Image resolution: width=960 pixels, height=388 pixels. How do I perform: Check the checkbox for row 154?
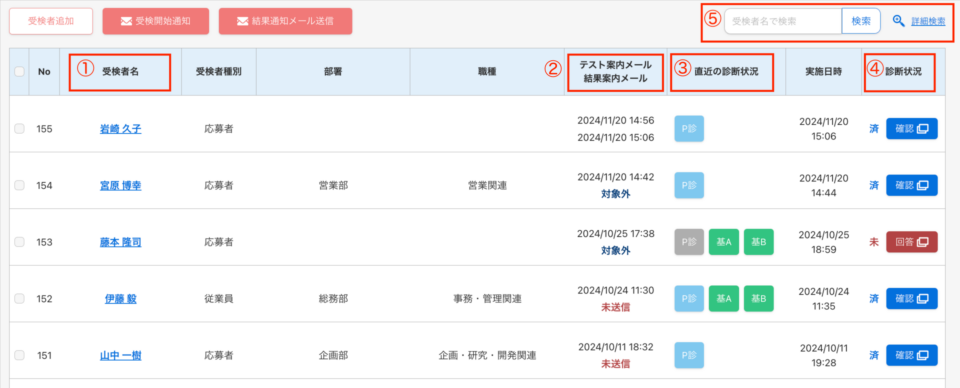click(19, 185)
